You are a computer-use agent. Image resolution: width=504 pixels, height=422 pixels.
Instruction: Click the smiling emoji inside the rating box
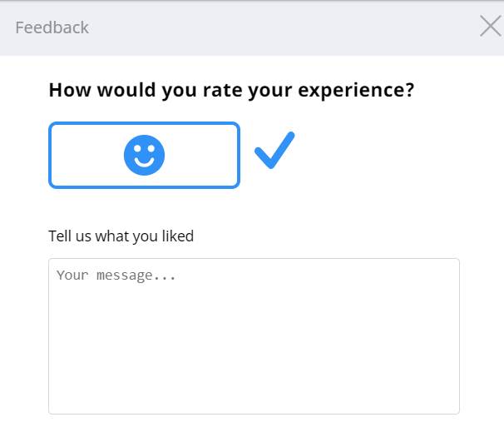145,155
